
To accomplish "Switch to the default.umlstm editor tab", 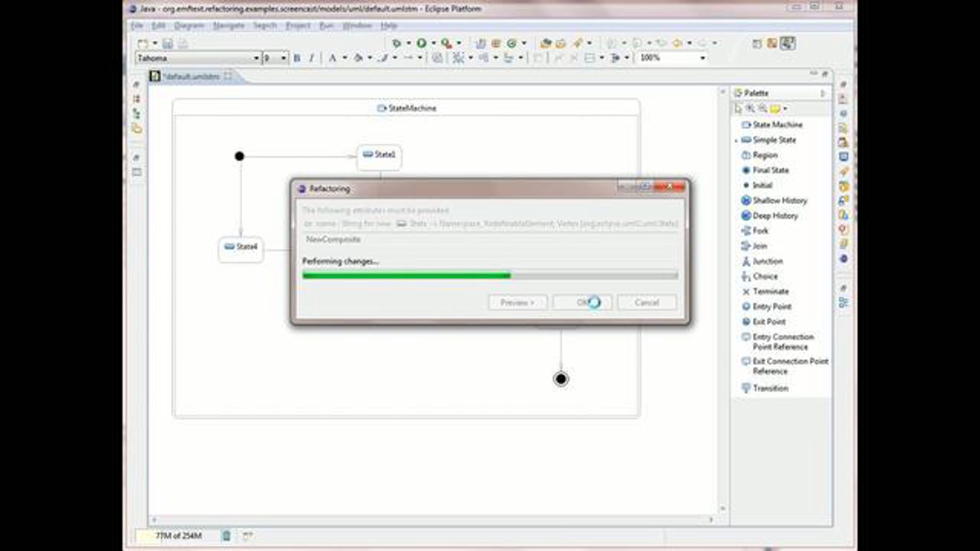I will pyautogui.click(x=191, y=76).
